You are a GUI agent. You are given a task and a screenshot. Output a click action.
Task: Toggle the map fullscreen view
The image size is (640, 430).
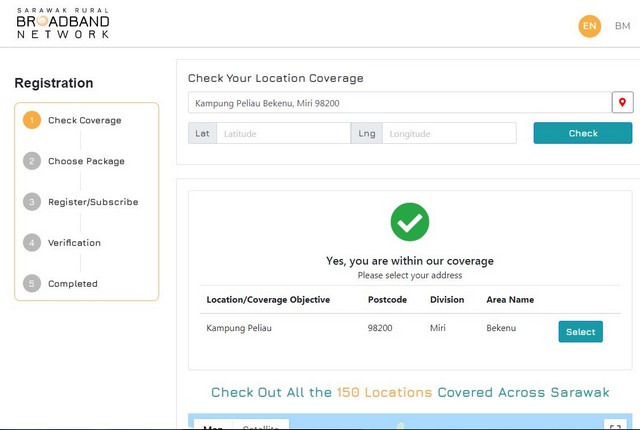click(615, 426)
